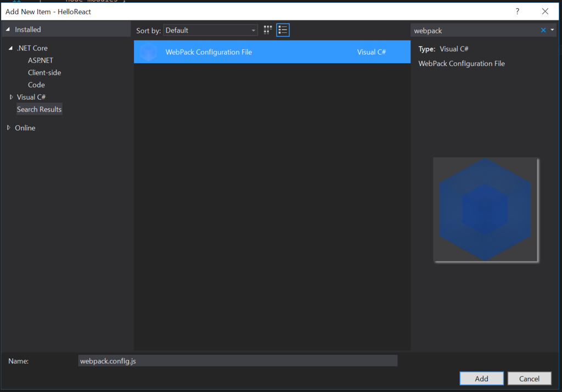Click the WebPack template hexagon icon in list
This screenshot has height=392, width=562.
coord(148,52)
